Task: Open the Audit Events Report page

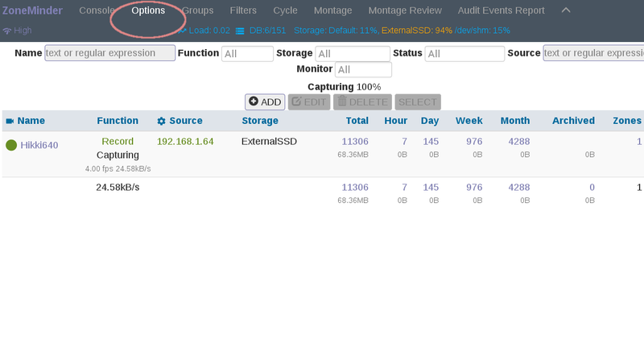Action: click(x=501, y=10)
